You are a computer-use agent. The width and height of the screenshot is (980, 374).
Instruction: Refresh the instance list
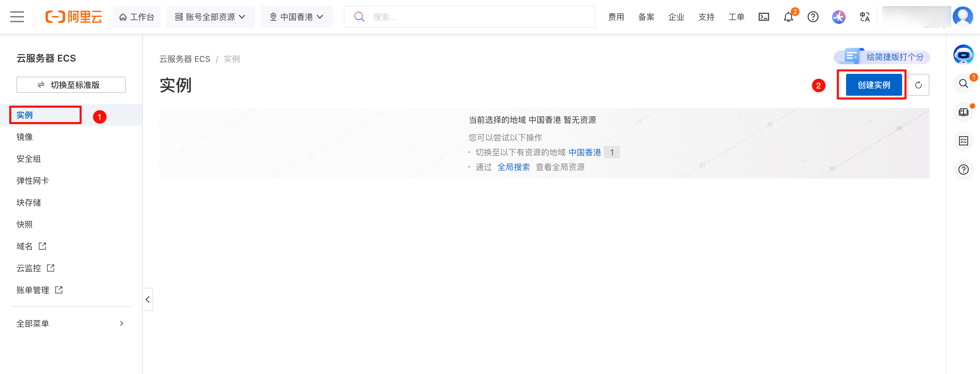918,85
